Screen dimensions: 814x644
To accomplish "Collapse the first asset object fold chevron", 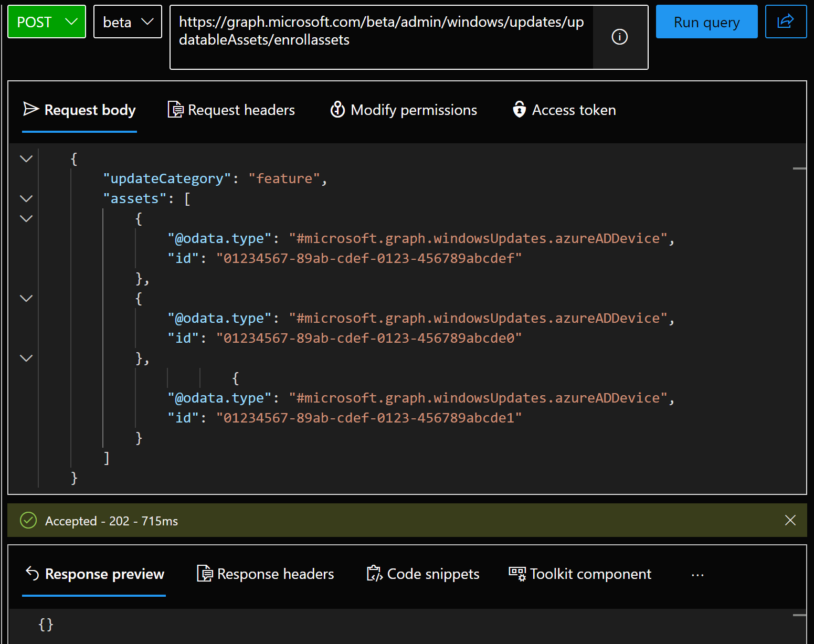I will click(x=26, y=218).
